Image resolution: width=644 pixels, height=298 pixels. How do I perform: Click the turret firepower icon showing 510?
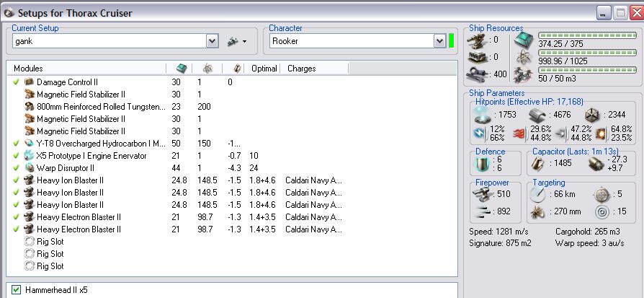(482, 194)
